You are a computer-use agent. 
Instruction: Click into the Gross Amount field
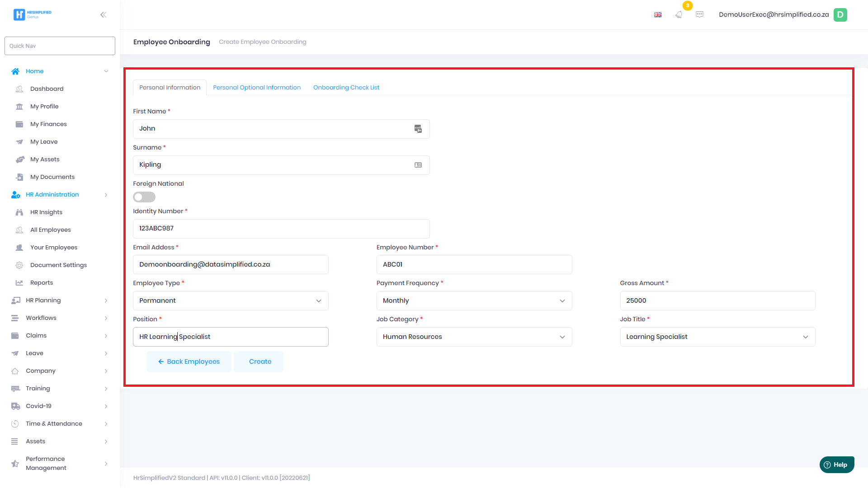click(717, 300)
